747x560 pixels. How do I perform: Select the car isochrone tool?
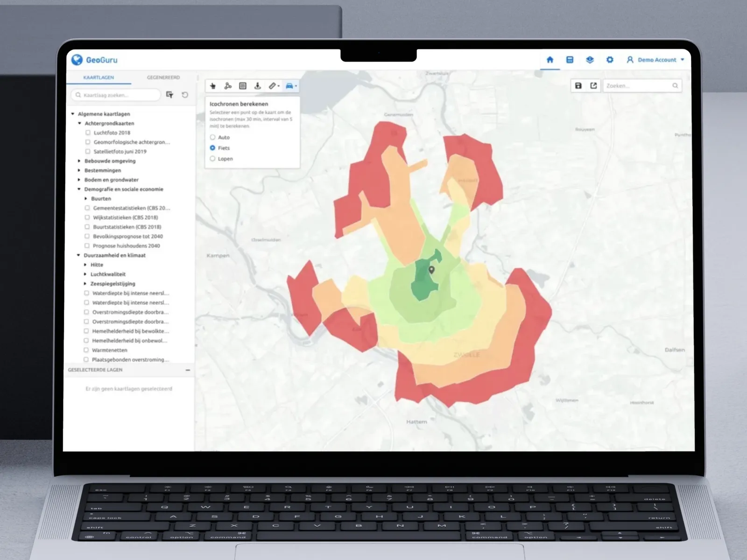(x=289, y=86)
